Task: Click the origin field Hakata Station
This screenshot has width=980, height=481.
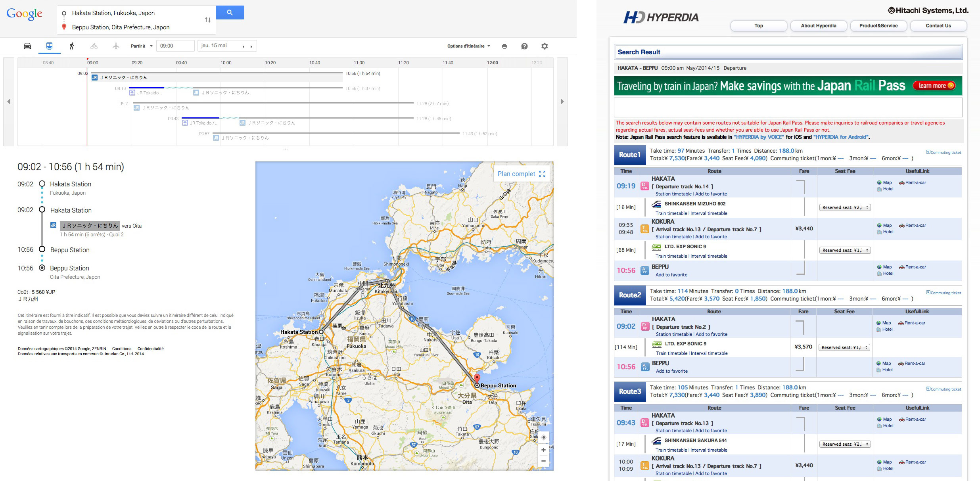Action: point(135,13)
